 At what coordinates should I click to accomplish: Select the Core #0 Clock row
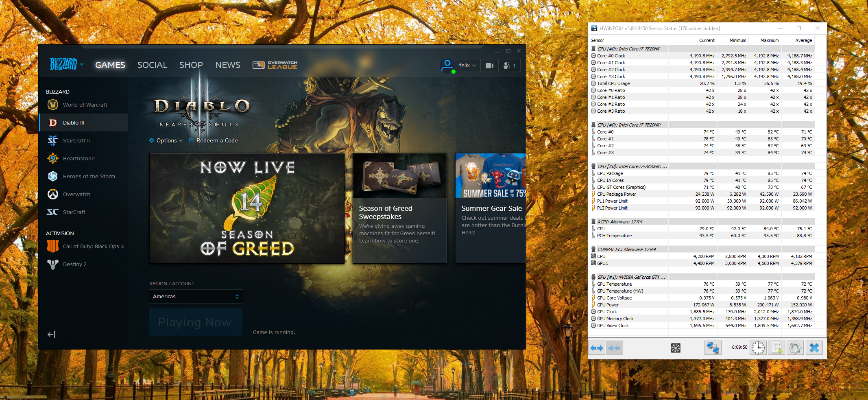click(x=702, y=56)
